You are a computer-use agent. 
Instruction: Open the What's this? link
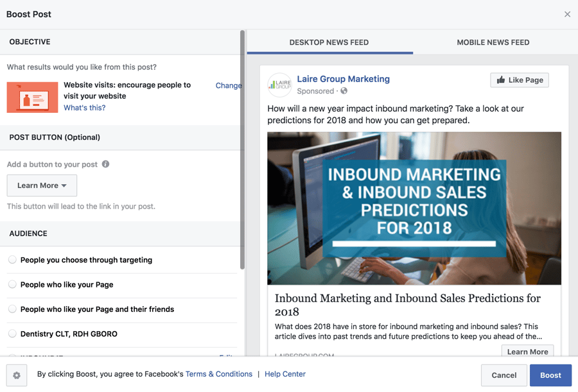click(x=84, y=108)
